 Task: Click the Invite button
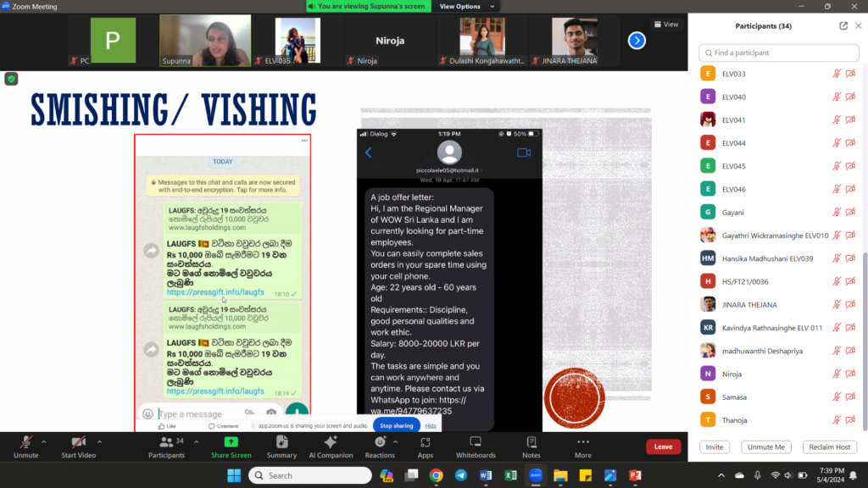[x=714, y=447]
